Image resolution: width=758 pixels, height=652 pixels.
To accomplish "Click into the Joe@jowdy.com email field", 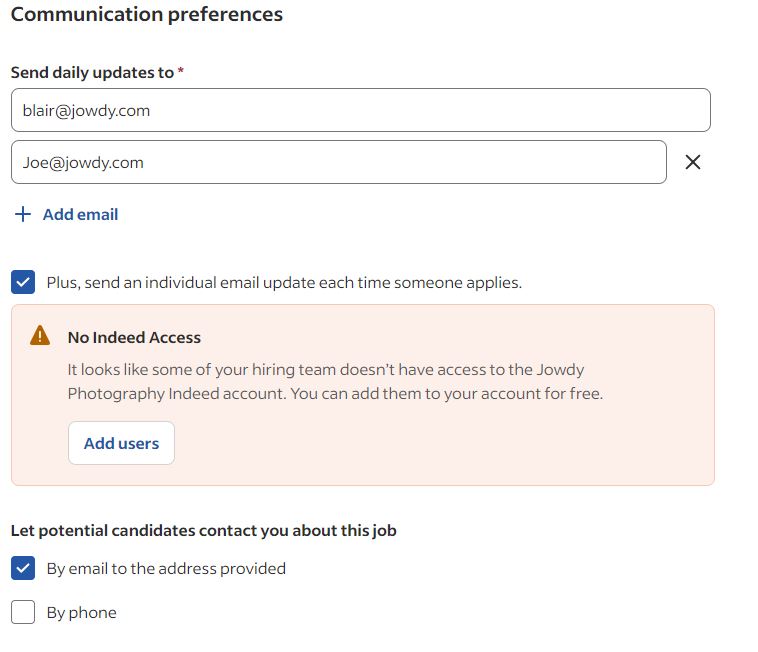I will (x=338, y=162).
